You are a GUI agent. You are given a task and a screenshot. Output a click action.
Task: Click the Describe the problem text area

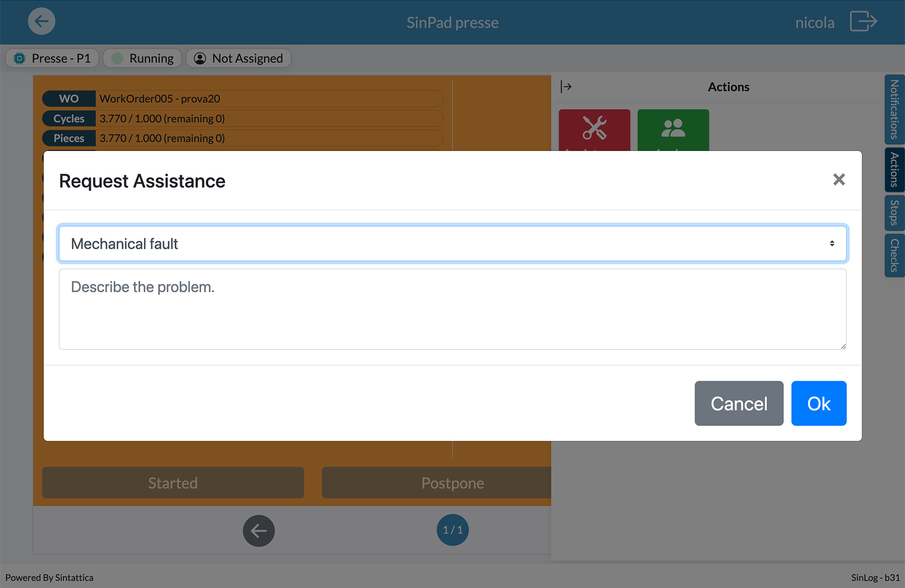click(x=452, y=309)
